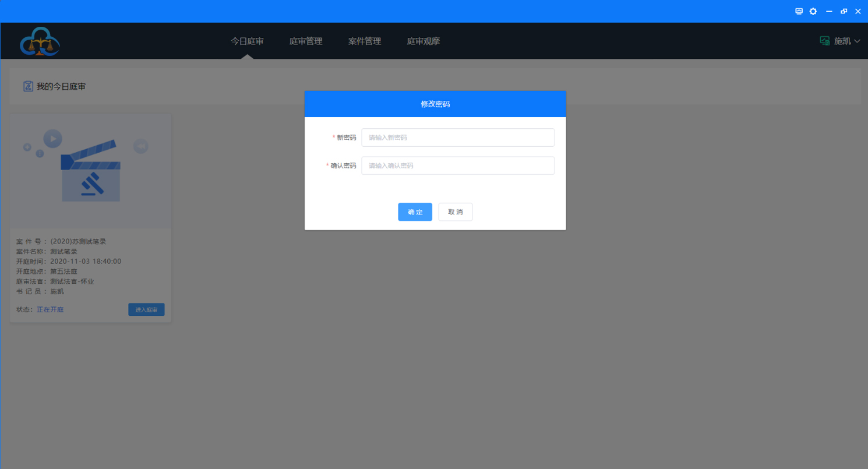
Task: Click the green user account icon beside 施凯
Action: 824,41
